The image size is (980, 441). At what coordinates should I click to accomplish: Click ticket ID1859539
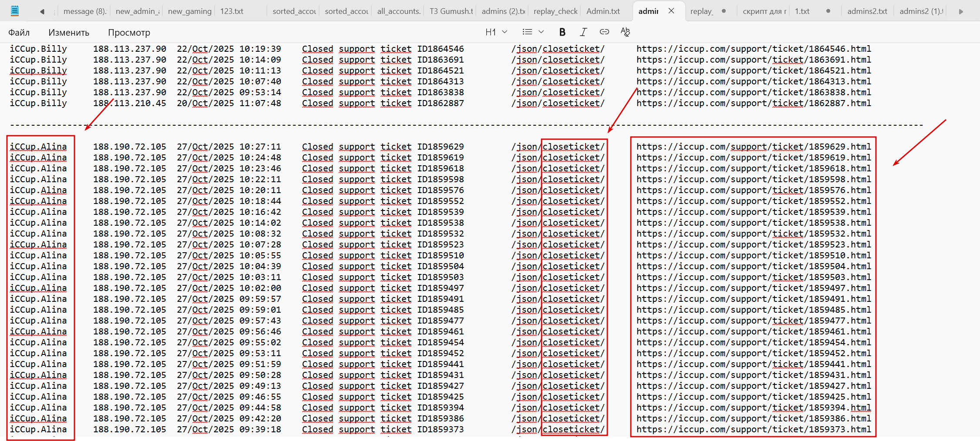point(441,212)
